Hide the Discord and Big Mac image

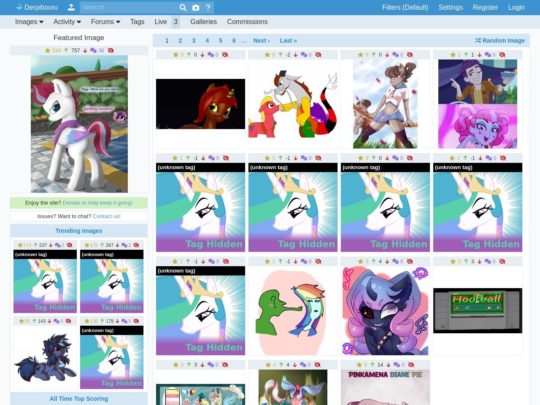point(318,55)
